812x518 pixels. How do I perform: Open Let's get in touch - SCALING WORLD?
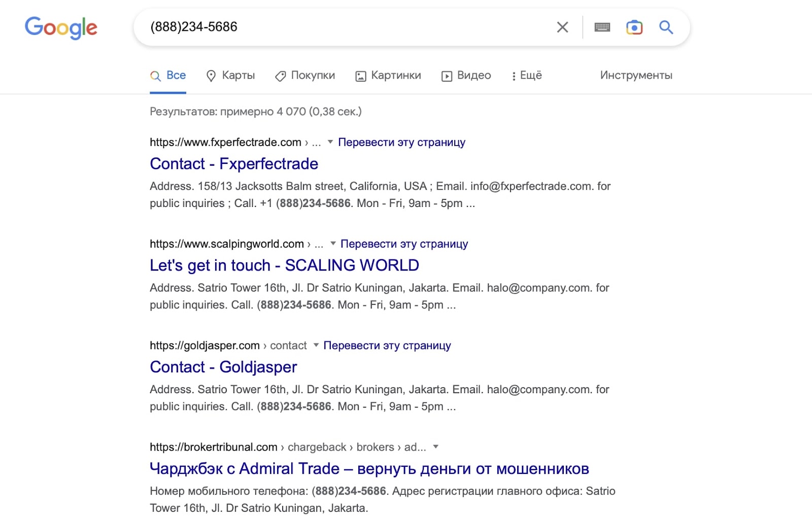284,265
